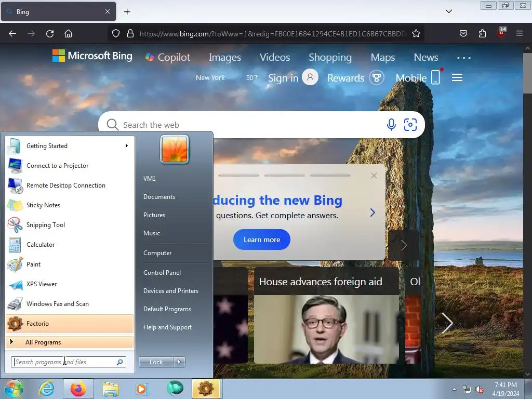Open Connect to a Projector
The width and height of the screenshot is (532, 399).
(x=70, y=166)
